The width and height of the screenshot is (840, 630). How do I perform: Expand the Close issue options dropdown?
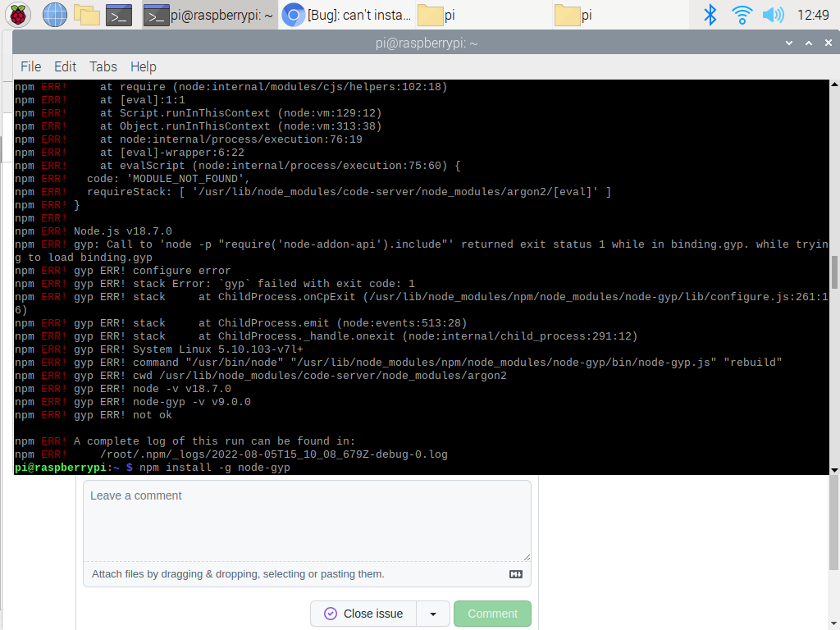click(x=433, y=614)
